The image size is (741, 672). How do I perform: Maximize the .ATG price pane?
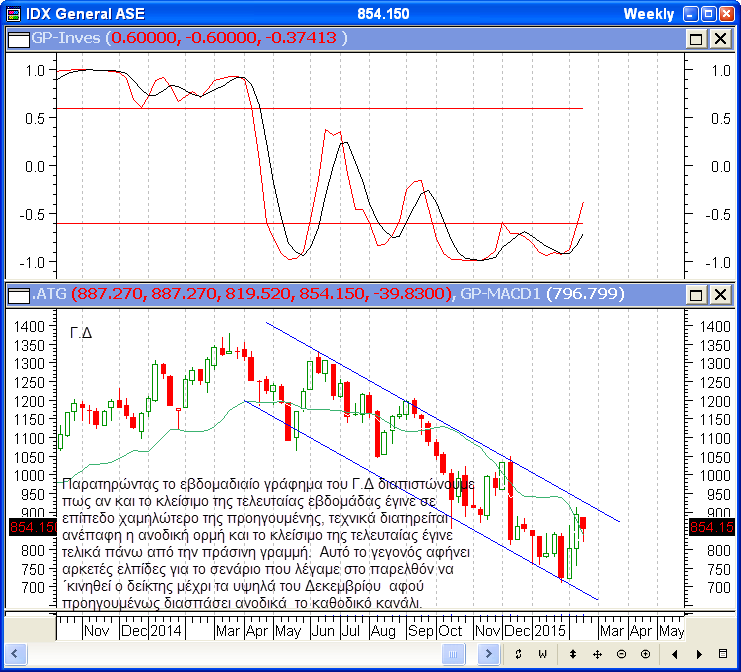tap(696, 295)
